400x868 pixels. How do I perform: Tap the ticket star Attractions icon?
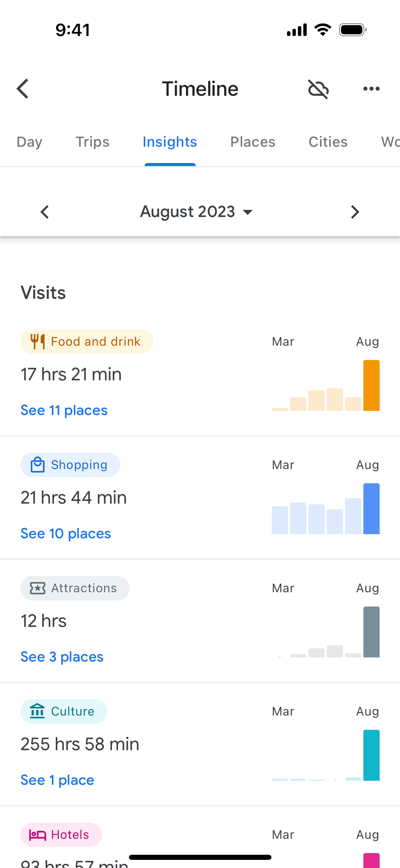pos(38,588)
